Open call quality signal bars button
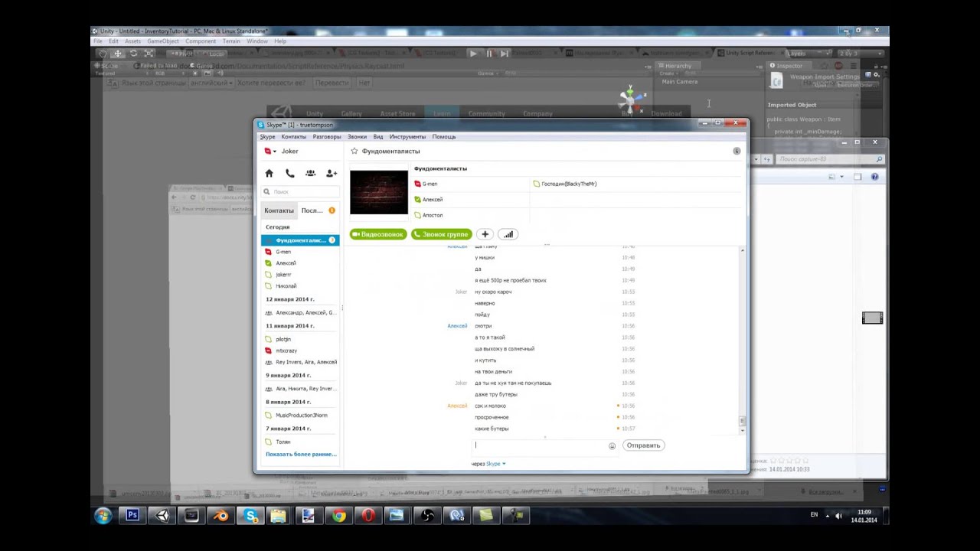Image resolution: width=980 pixels, height=551 pixels. tap(508, 234)
